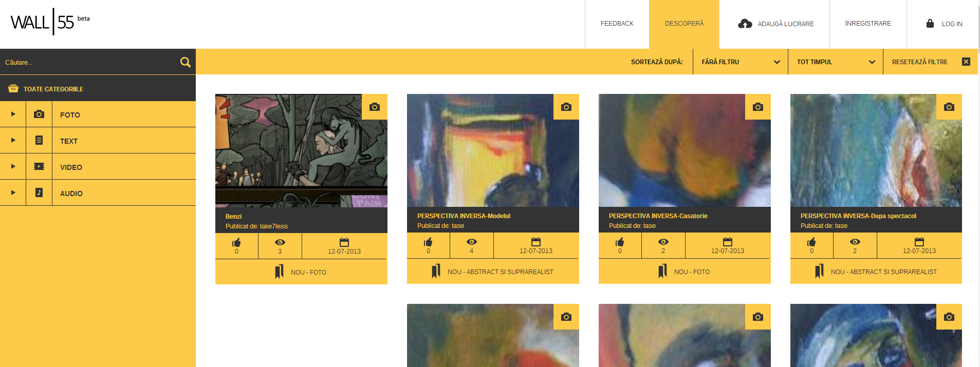Click bookmark icon on PERSPECTIVA INVERSA-Casatorie card
The width and height of the screenshot is (980, 367).
coord(663,271)
